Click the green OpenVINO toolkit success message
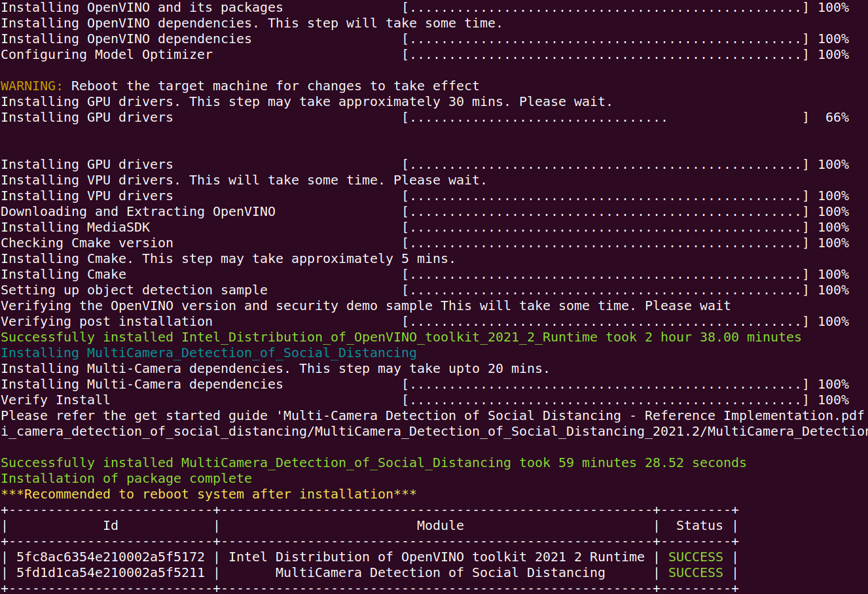The height and width of the screenshot is (594, 868). pos(401,338)
